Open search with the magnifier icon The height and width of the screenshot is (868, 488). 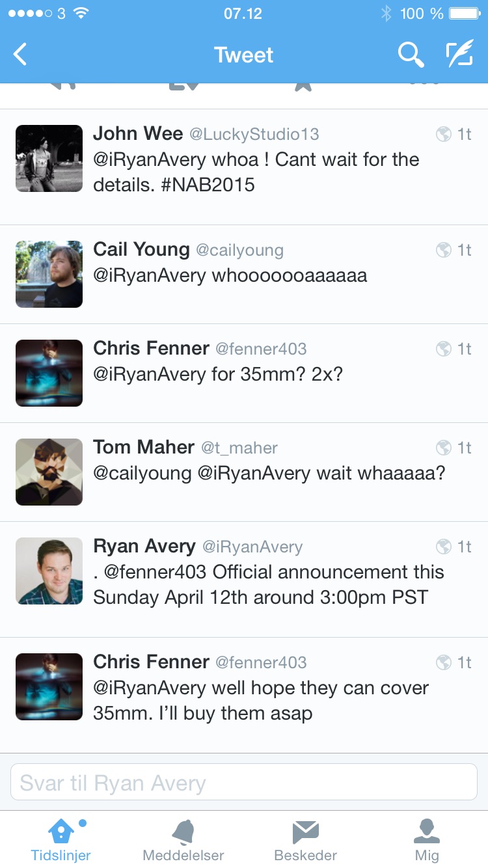point(411,55)
